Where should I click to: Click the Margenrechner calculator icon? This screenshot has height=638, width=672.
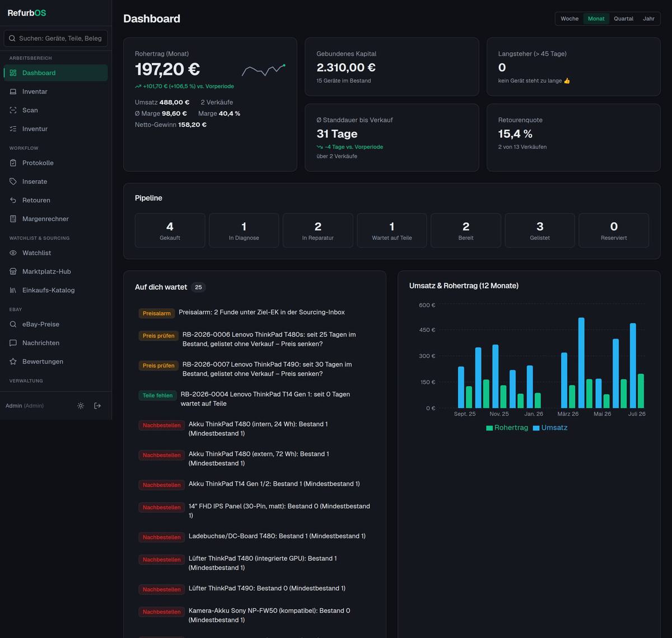click(13, 219)
